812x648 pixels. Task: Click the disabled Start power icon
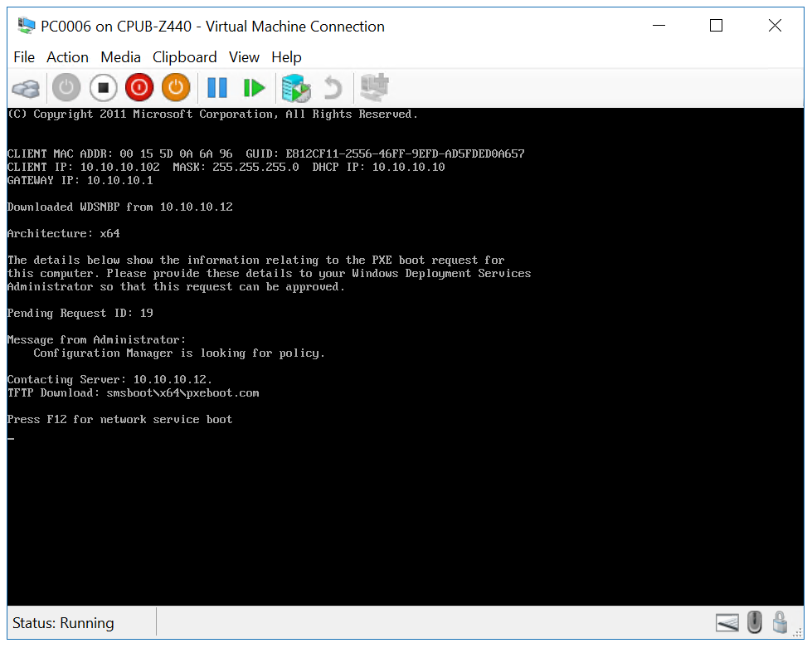pyautogui.click(x=66, y=87)
